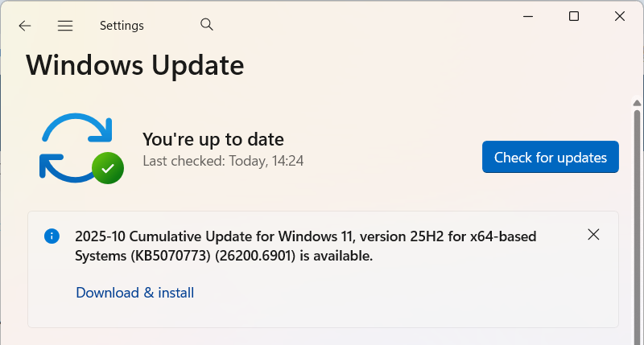Click the search magnifier icon
Image resolution: width=644 pixels, height=345 pixels.
click(207, 25)
